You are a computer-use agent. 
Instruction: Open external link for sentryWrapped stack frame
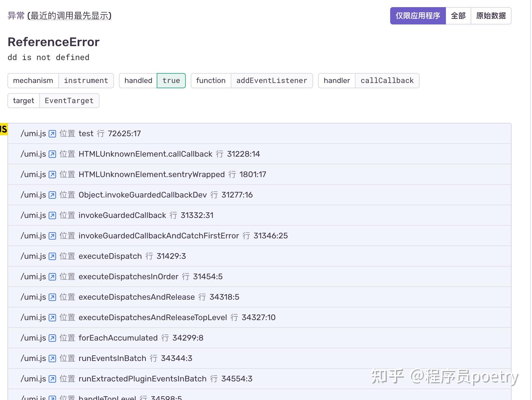click(x=52, y=174)
